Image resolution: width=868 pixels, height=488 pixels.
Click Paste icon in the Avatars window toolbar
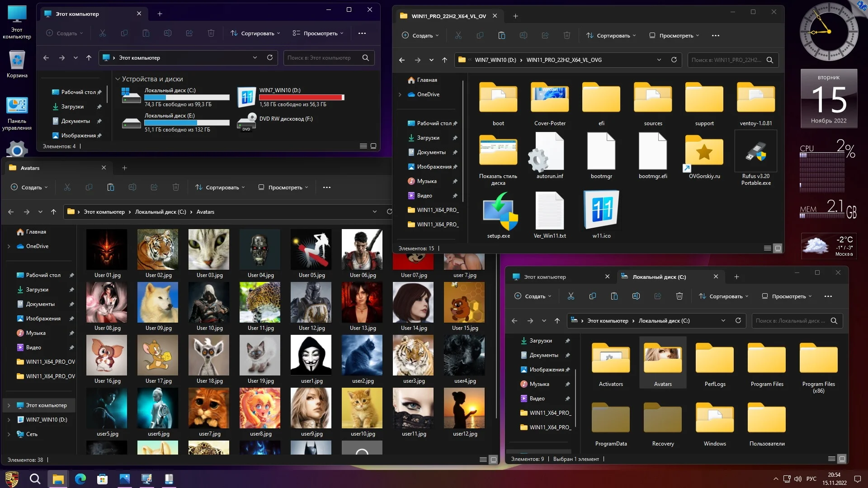tap(111, 188)
